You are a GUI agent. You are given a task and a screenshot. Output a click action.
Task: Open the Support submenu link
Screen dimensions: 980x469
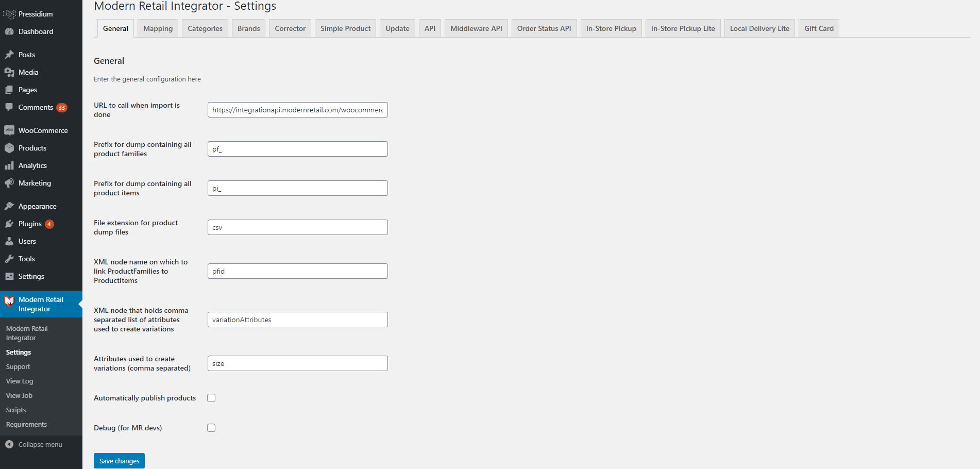[18, 367]
